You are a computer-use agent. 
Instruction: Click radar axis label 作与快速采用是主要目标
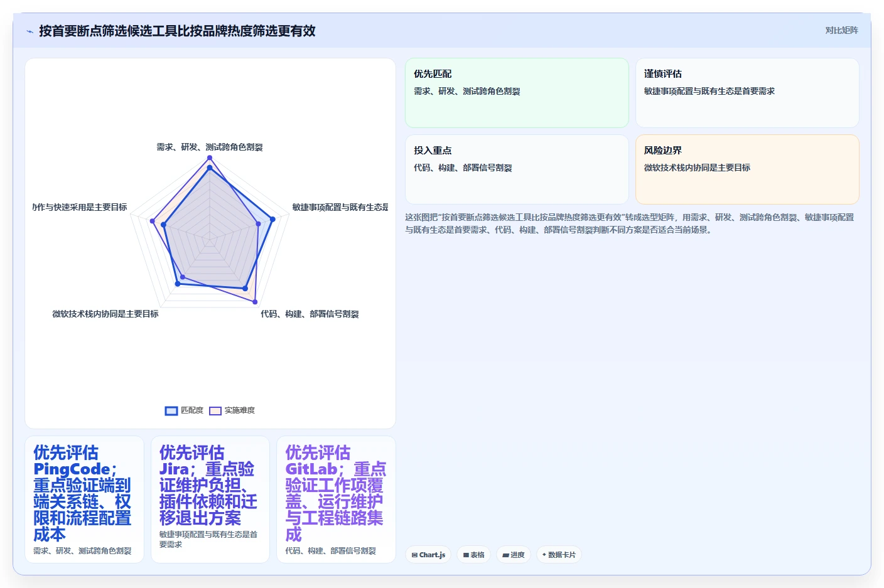[80, 207]
